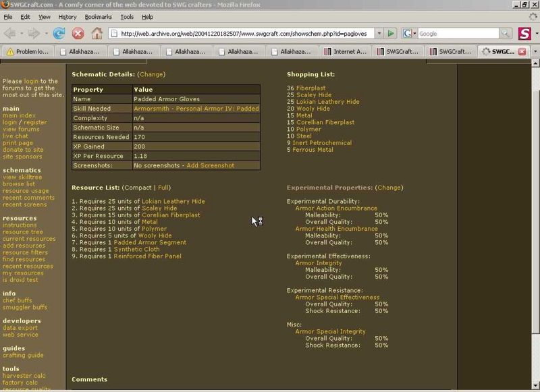Switch Resource List to Compact view

tap(138, 187)
